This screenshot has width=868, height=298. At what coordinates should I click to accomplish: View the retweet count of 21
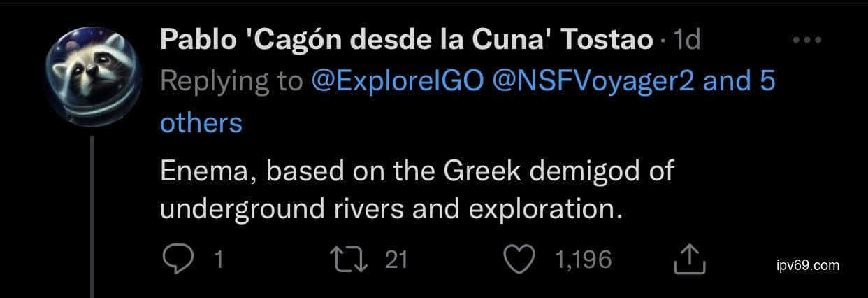point(396,260)
